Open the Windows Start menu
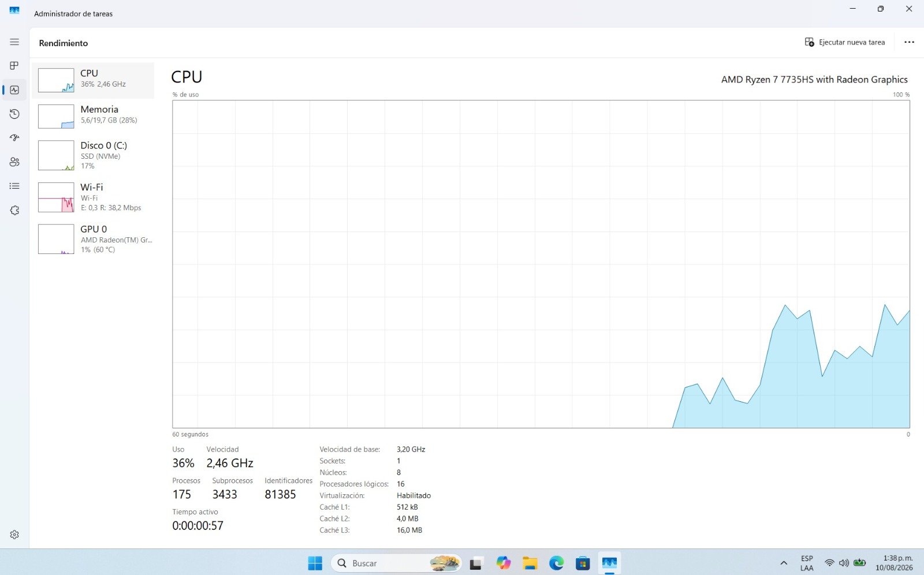The width and height of the screenshot is (924, 575). pyautogui.click(x=315, y=563)
